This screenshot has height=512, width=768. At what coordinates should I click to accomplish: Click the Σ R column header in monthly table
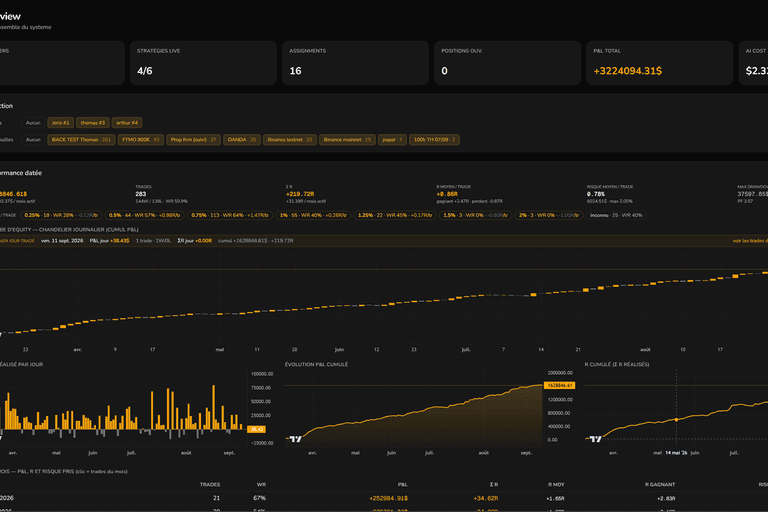pyautogui.click(x=494, y=485)
